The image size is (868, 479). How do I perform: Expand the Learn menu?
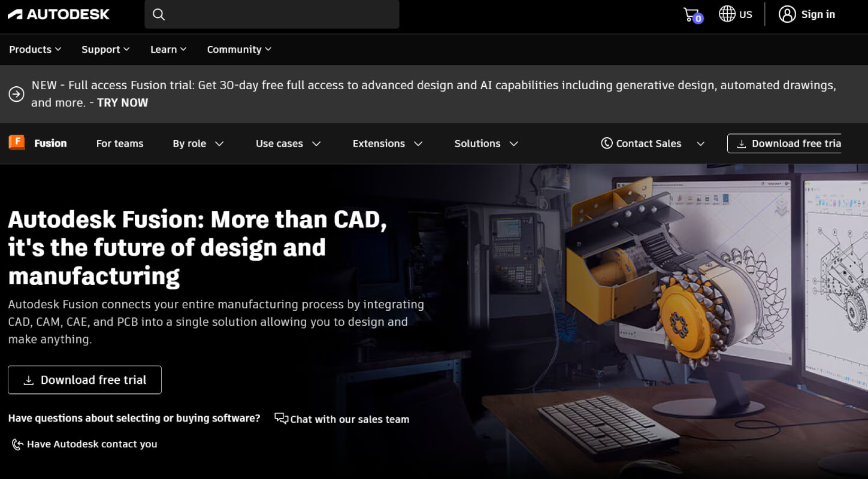(168, 49)
